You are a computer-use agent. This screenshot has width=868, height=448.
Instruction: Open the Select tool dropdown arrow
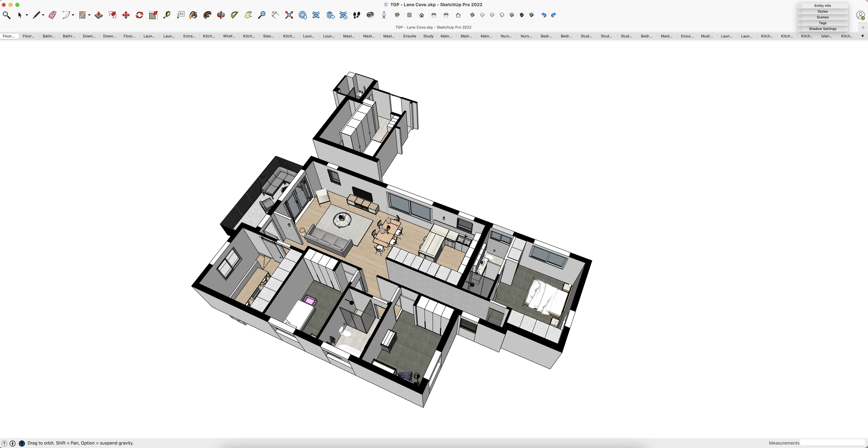(x=27, y=15)
